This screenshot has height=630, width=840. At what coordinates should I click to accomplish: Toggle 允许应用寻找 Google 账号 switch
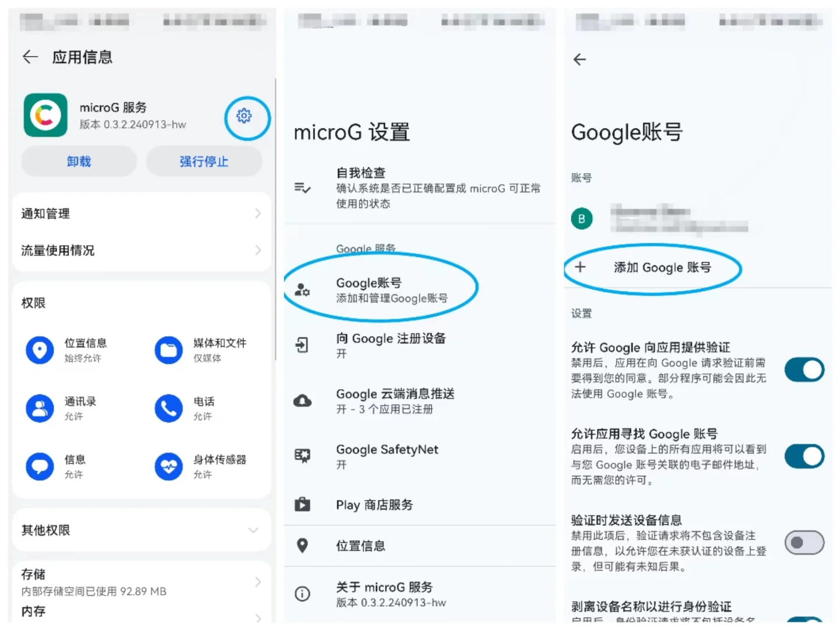tap(804, 456)
